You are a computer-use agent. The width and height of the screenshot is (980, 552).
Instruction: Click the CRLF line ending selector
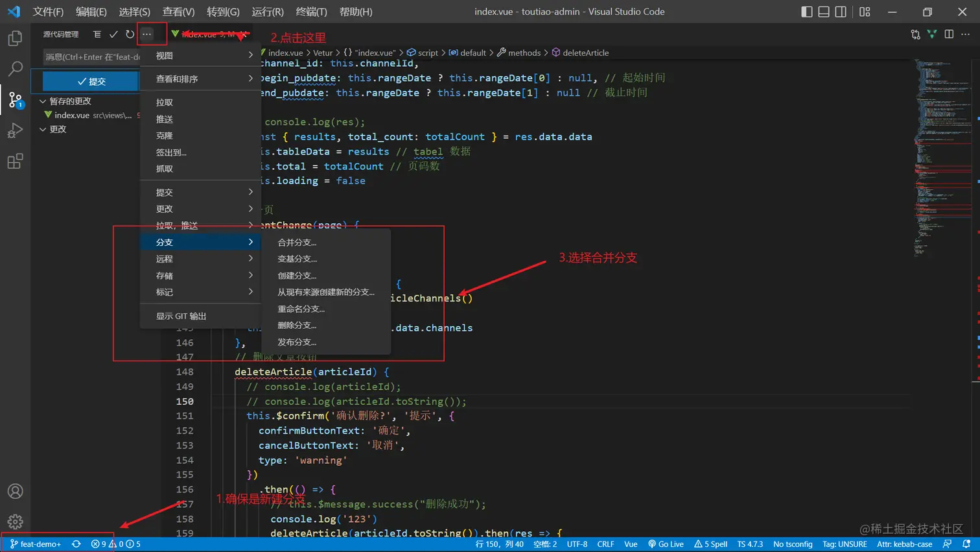[x=605, y=544]
